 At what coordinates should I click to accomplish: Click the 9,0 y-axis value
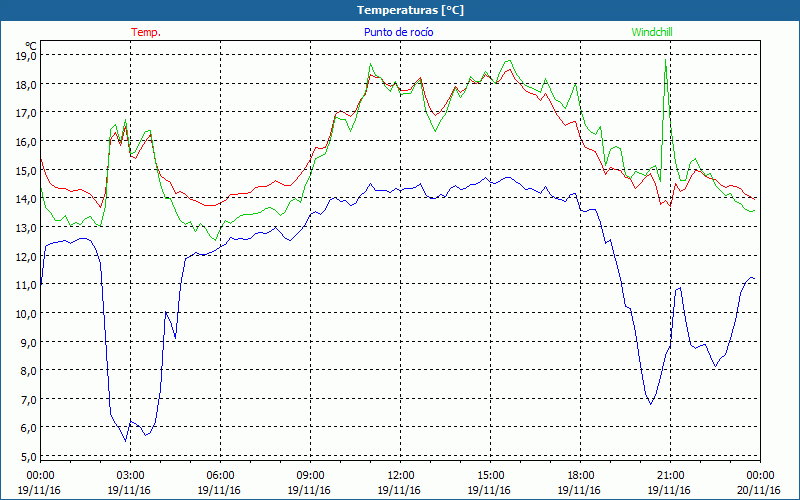pyautogui.click(x=28, y=342)
